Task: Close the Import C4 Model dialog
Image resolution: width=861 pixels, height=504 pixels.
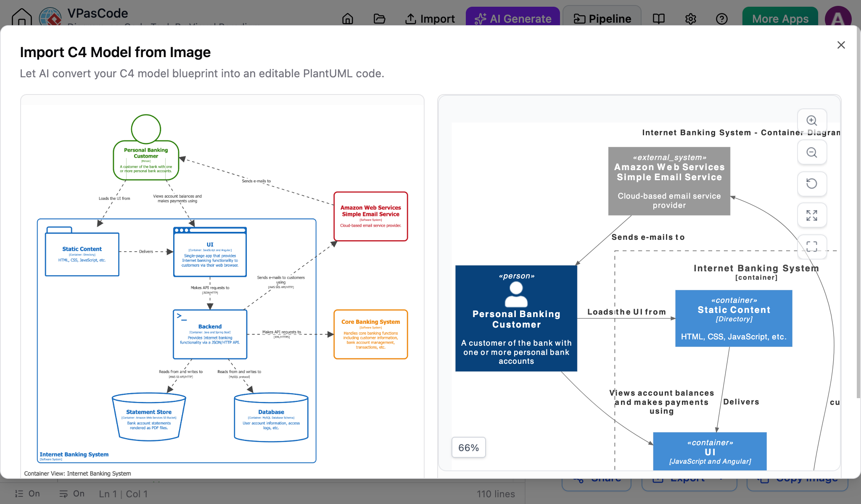Action: [841, 45]
